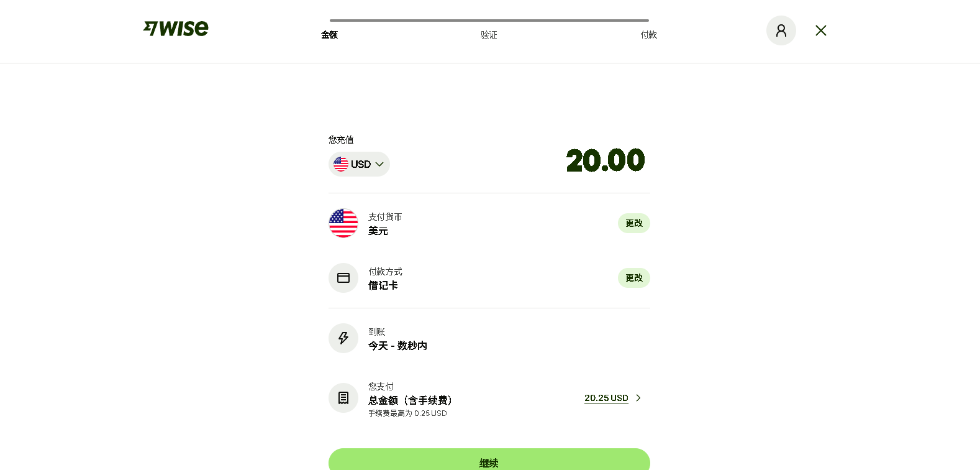Change payment currency with 更改 button

click(634, 223)
